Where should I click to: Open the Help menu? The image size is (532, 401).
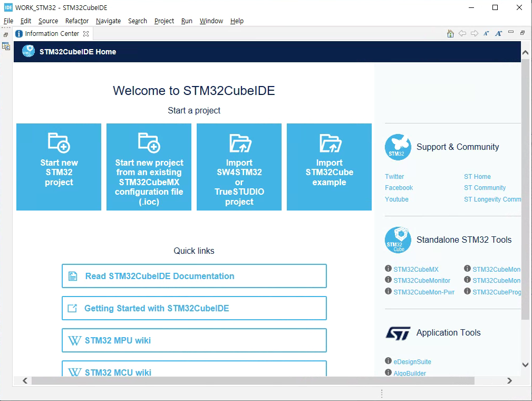click(x=237, y=21)
